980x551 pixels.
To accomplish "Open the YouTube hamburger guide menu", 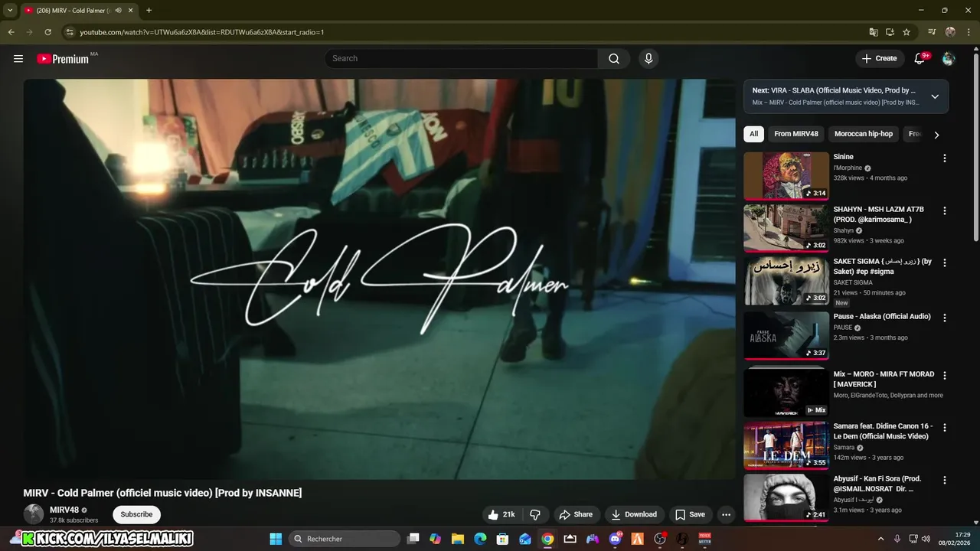I will coord(18,58).
